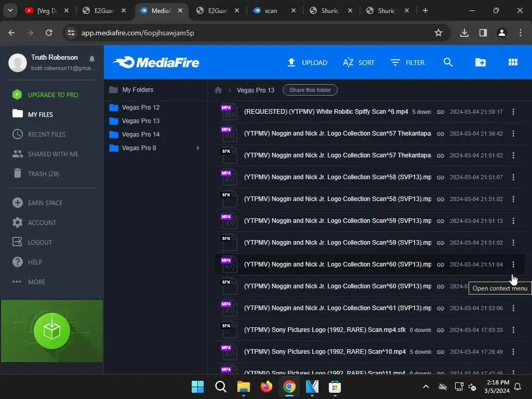532x399 pixels.
Task: Click MP4 icon of Scan^57 Thekantapa file
Action: [x=229, y=134]
